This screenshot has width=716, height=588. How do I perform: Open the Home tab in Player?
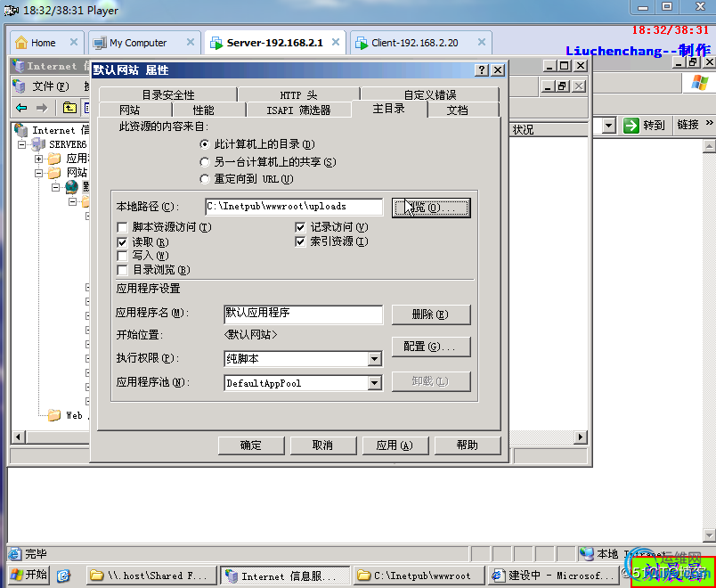tap(47, 43)
